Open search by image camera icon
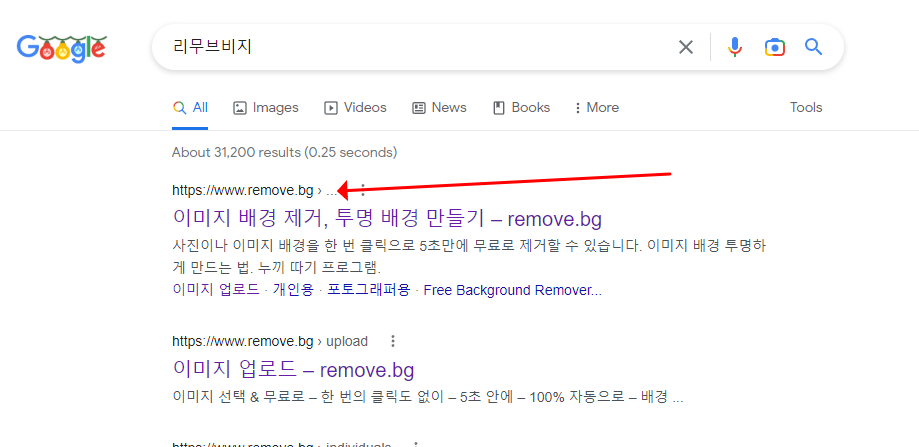Image resolution: width=919 pixels, height=447 pixels. [774, 47]
